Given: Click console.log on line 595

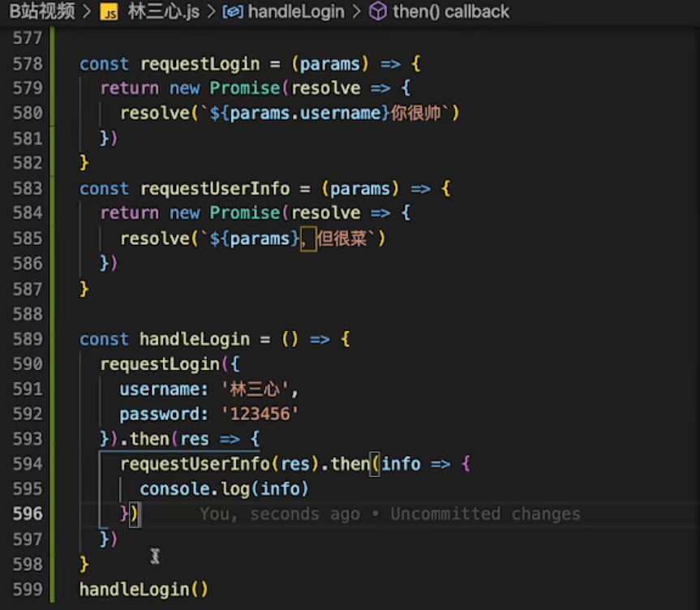Looking at the screenshot, I should click(x=195, y=489).
